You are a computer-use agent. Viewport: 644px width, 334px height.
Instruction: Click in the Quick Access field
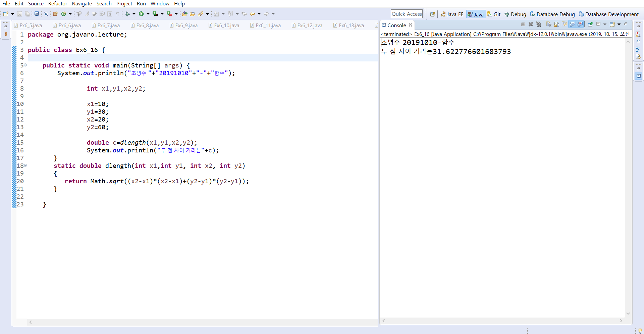pos(407,14)
